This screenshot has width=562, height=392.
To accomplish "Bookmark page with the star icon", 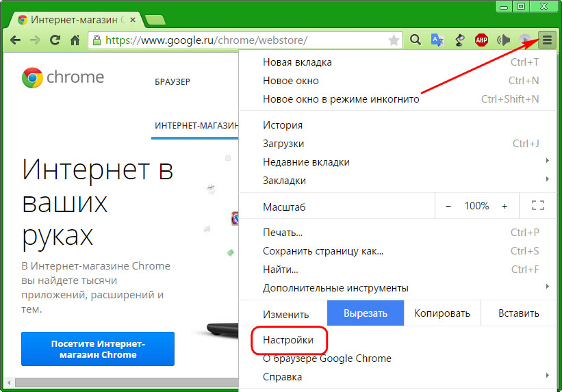I will tap(394, 40).
